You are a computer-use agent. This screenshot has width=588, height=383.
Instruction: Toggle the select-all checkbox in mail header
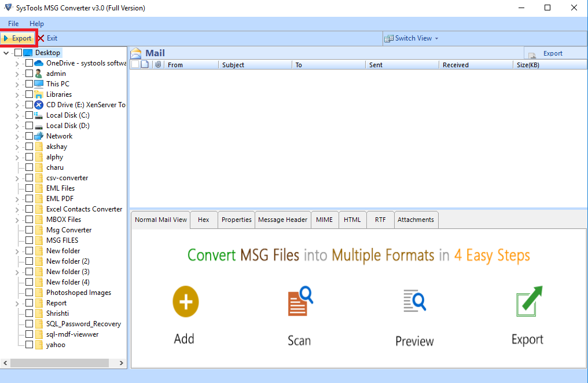135,64
